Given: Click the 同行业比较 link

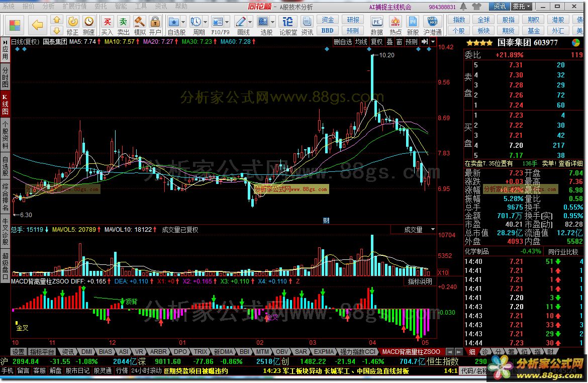Looking at the screenshot, I should click(563, 252).
